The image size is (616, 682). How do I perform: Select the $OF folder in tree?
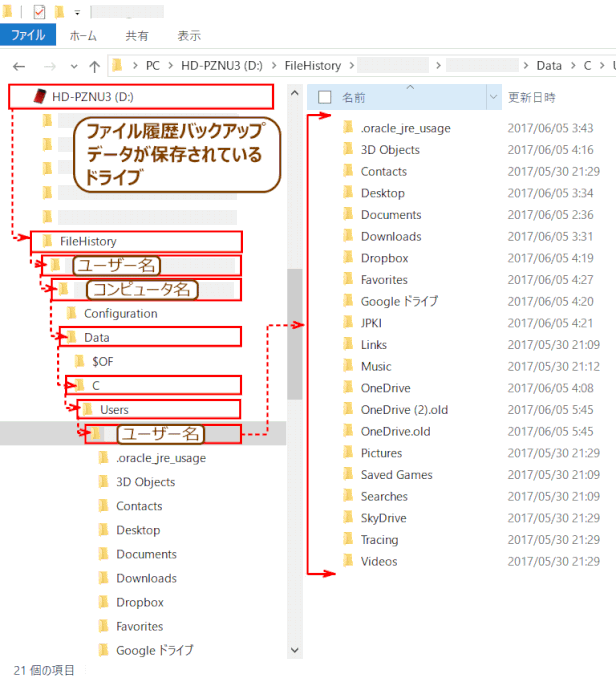102,361
